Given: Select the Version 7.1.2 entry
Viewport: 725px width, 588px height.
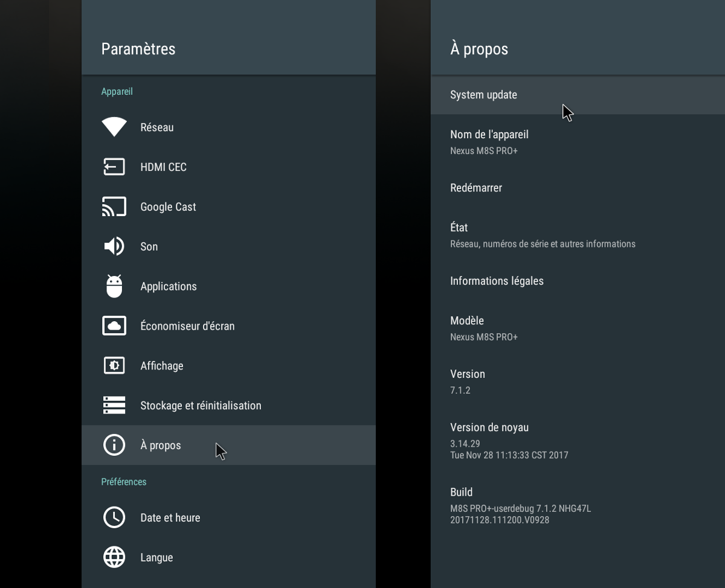Looking at the screenshot, I should click(x=578, y=381).
